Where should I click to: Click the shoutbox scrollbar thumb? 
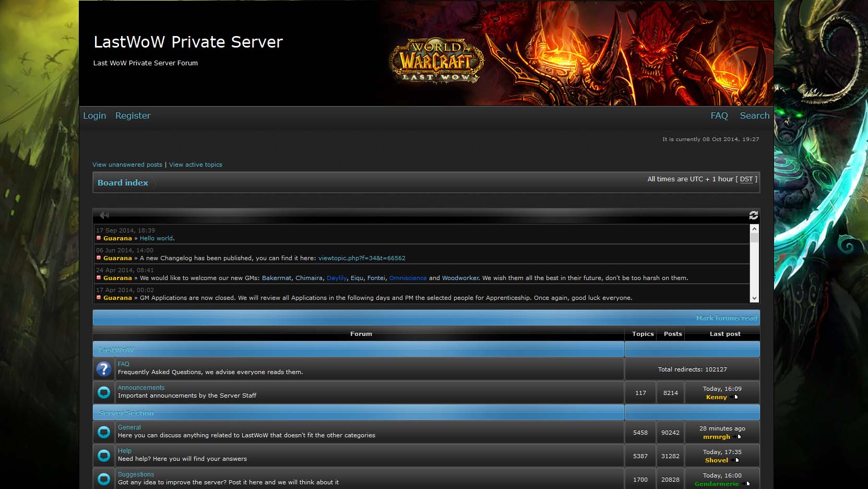754,238
